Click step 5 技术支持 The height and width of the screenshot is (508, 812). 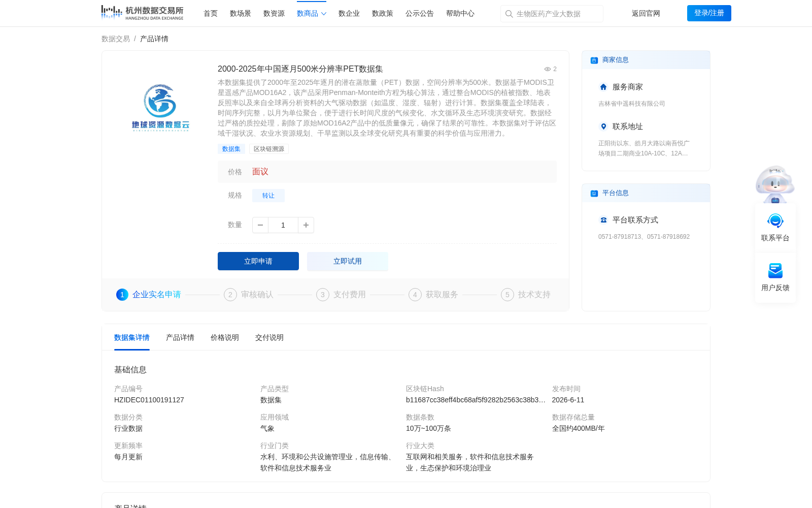point(526,295)
